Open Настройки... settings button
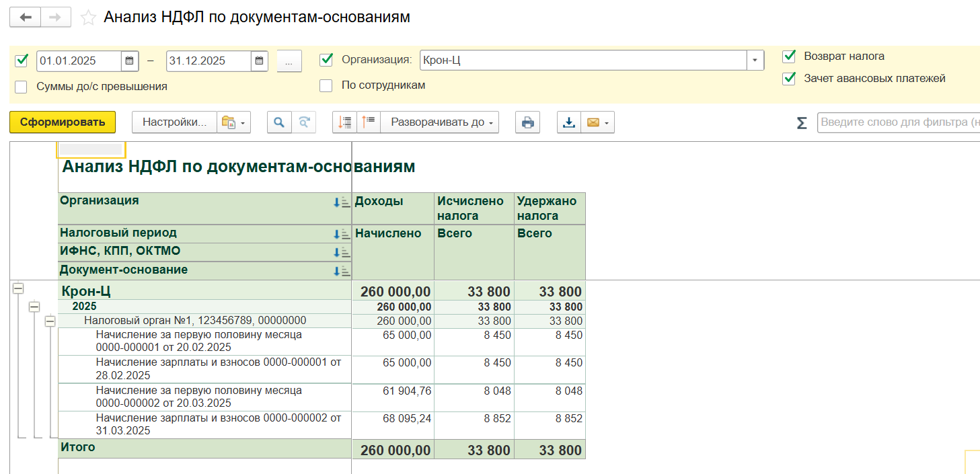This screenshot has width=980, height=474. pyautogui.click(x=174, y=122)
